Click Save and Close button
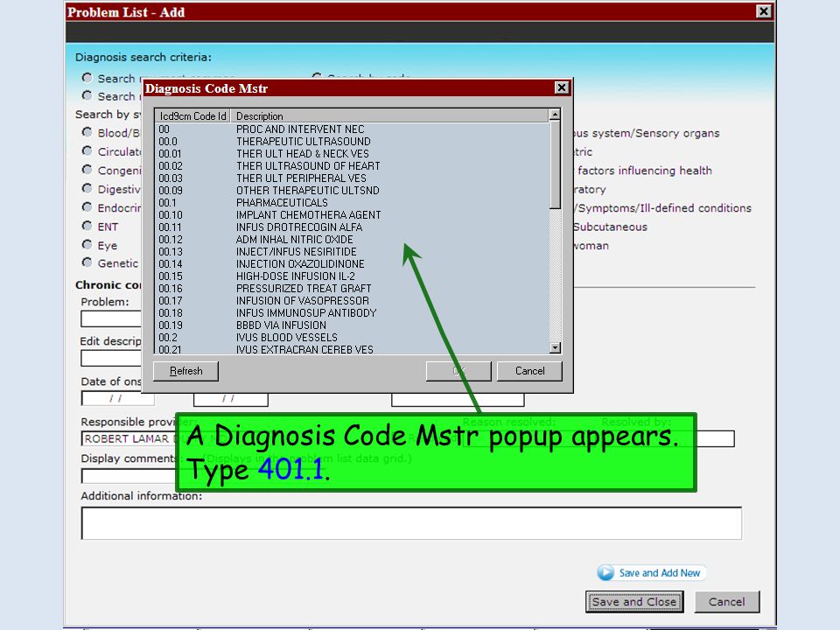Image resolution: width=840 pixels, height=630 pixels. 634,602
